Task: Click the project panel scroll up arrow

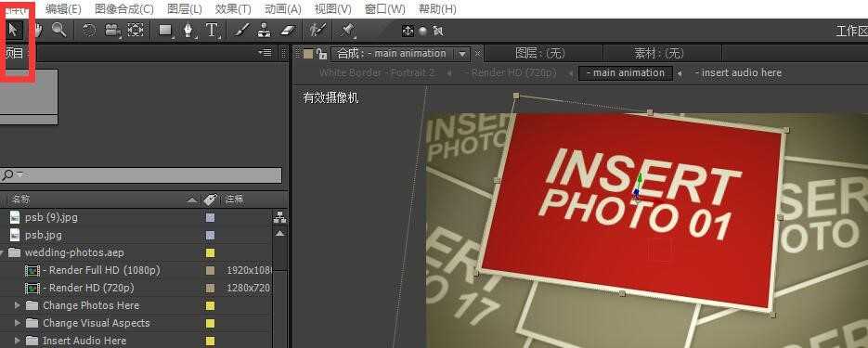Action: (280, 234)
